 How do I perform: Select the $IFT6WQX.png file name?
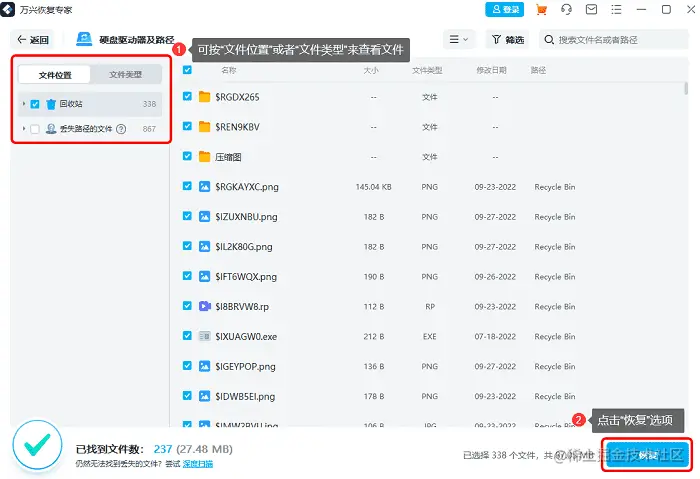[246, 277]
